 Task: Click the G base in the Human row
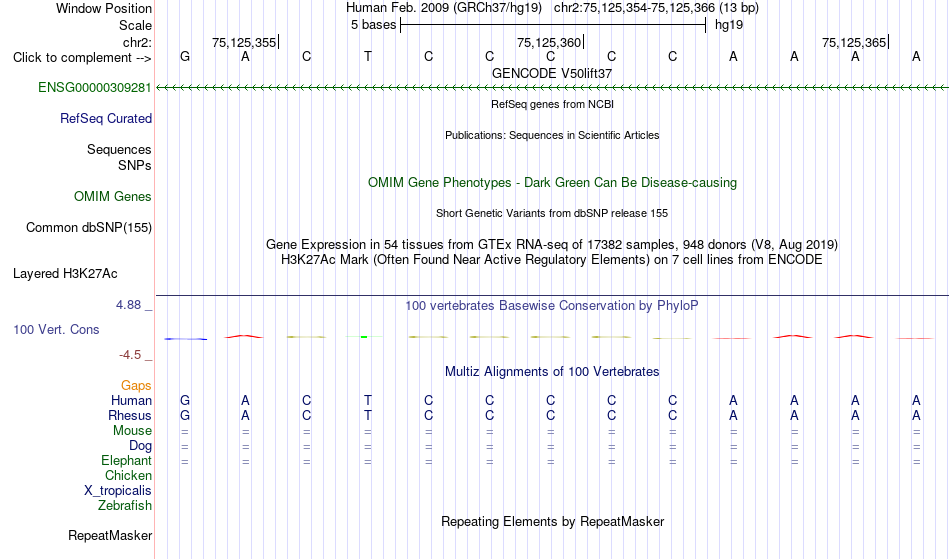tap(185, 401)
